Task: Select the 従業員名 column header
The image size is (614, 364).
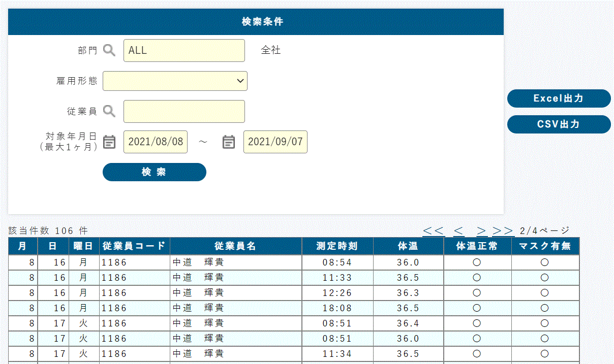Action: 236,246
